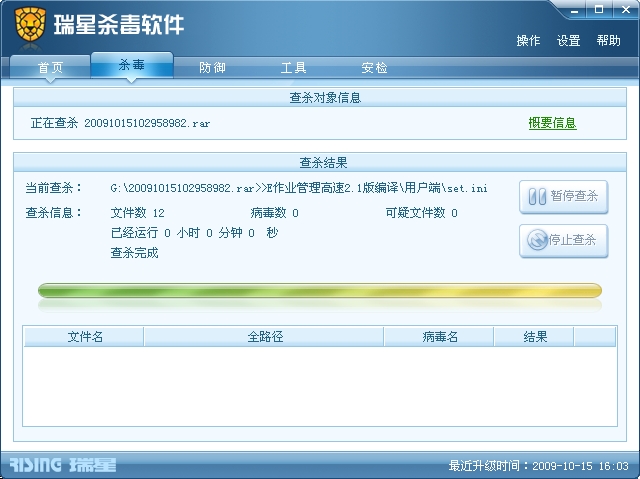Switch to the 安检 tab

[x=374, y=67]
